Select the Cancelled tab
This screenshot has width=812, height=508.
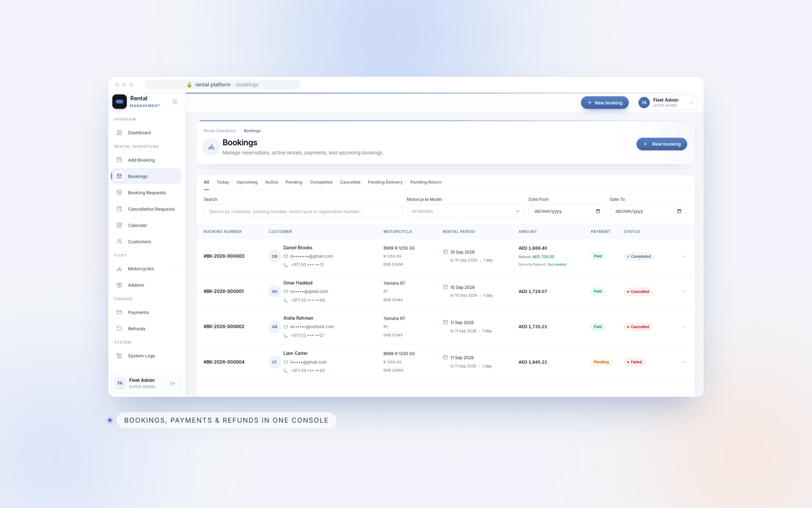click(x=350, y=182)
